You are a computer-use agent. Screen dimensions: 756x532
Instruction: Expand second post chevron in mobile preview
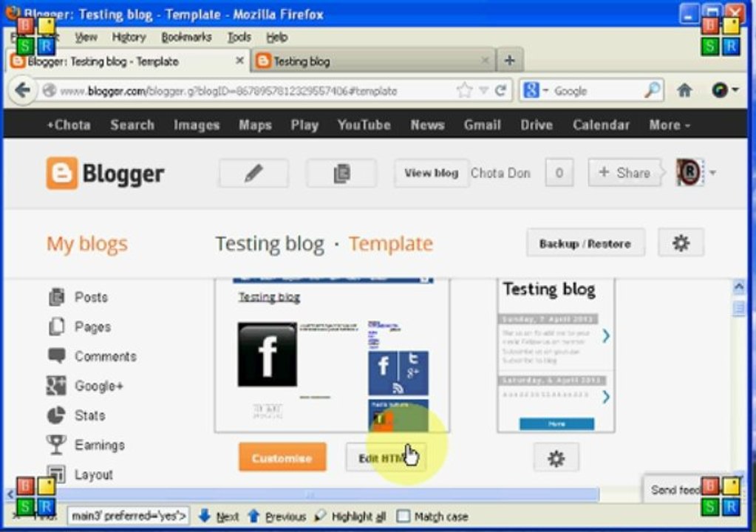(x=606, y=397)
